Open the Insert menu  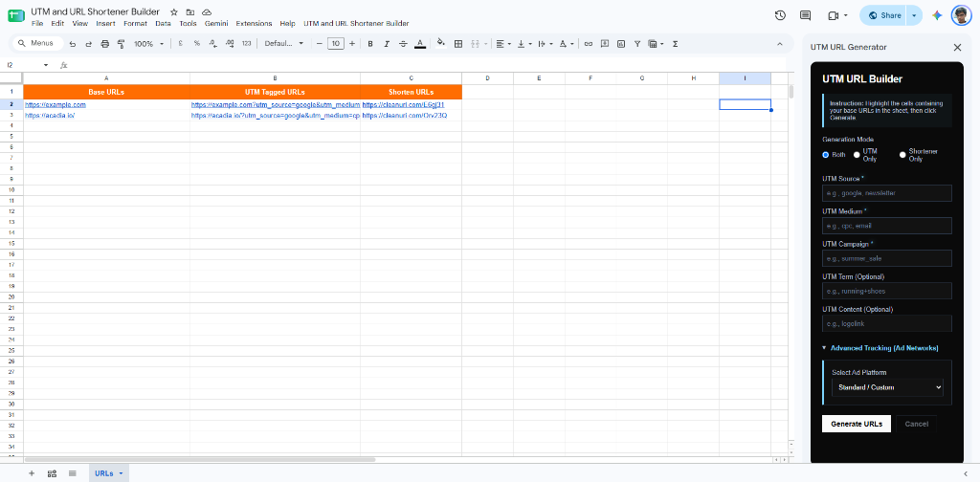(105, 23)
